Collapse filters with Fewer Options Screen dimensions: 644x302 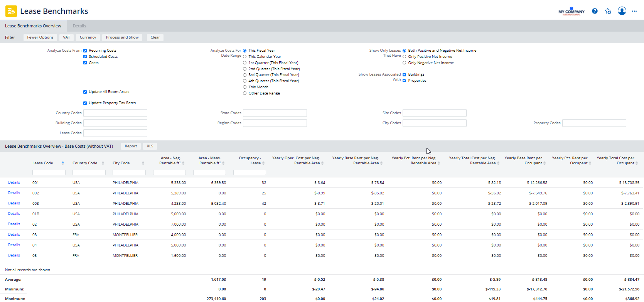click(x=40, y=37)
